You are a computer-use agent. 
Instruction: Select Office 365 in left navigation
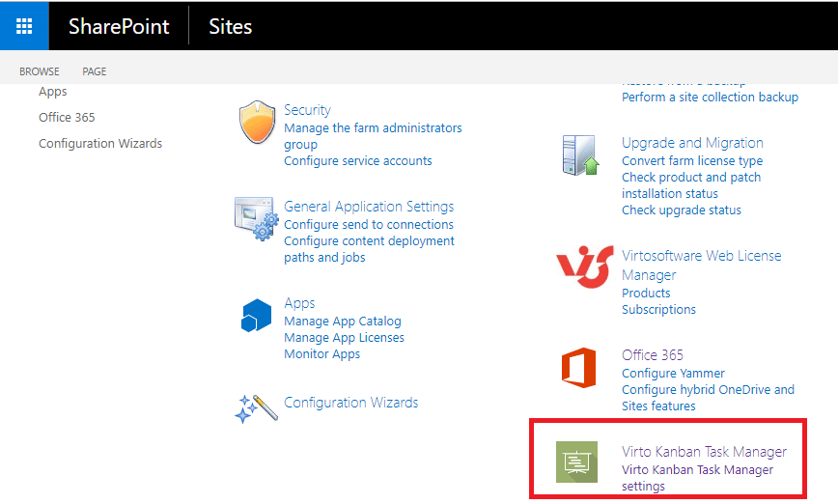point(67,117)
